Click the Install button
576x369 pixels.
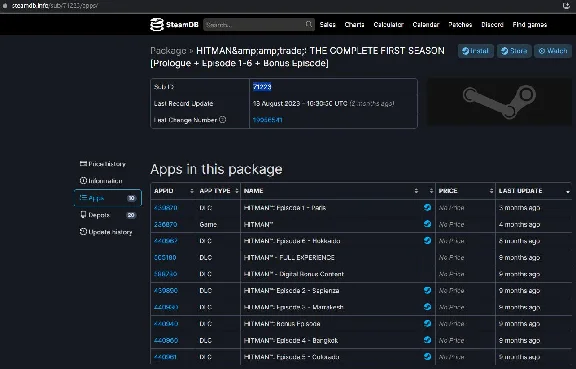(x=475, y=51)
